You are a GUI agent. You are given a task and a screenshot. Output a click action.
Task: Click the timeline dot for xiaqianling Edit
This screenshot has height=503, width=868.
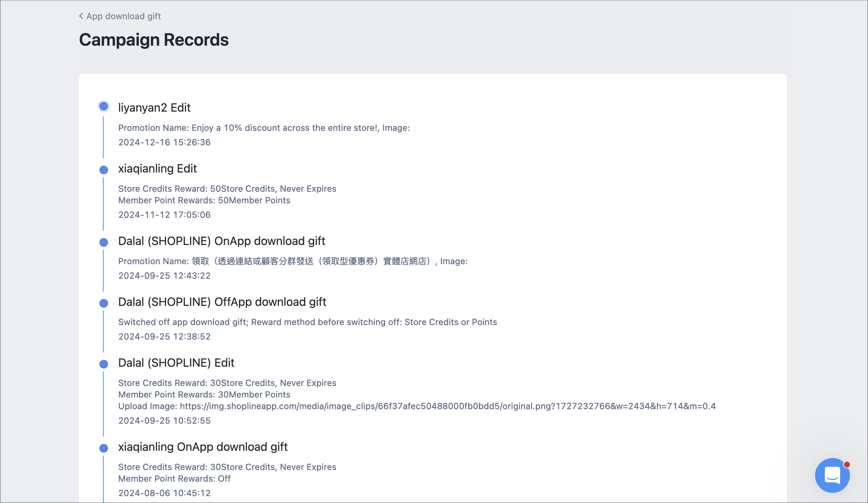pyautogui.click(x=104, y=170)
